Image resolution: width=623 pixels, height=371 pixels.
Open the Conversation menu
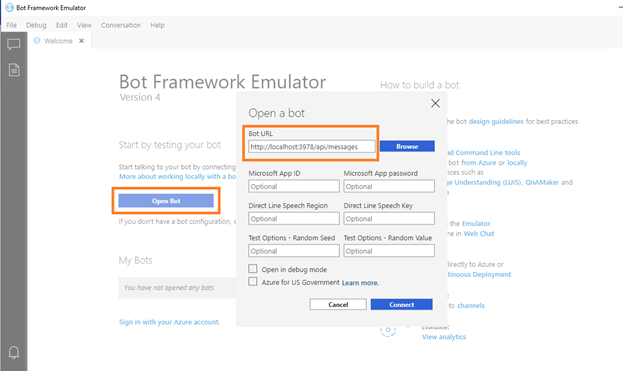point(121,25)
